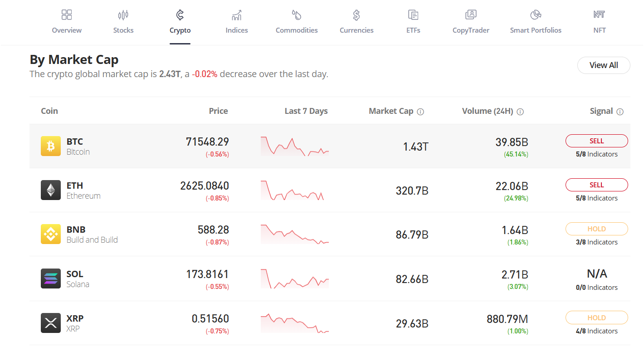
Task: Click the Coin column header
Action: tap(49, 111)
